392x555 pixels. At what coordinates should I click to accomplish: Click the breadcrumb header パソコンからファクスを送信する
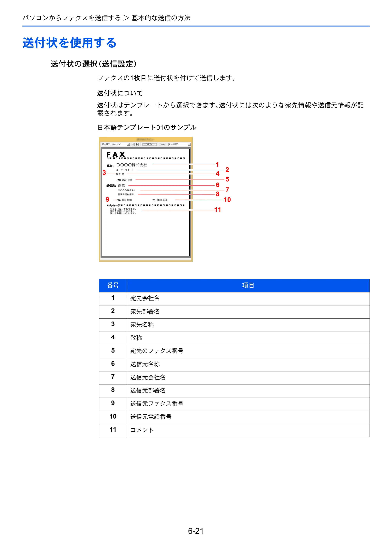click(72, 18)
